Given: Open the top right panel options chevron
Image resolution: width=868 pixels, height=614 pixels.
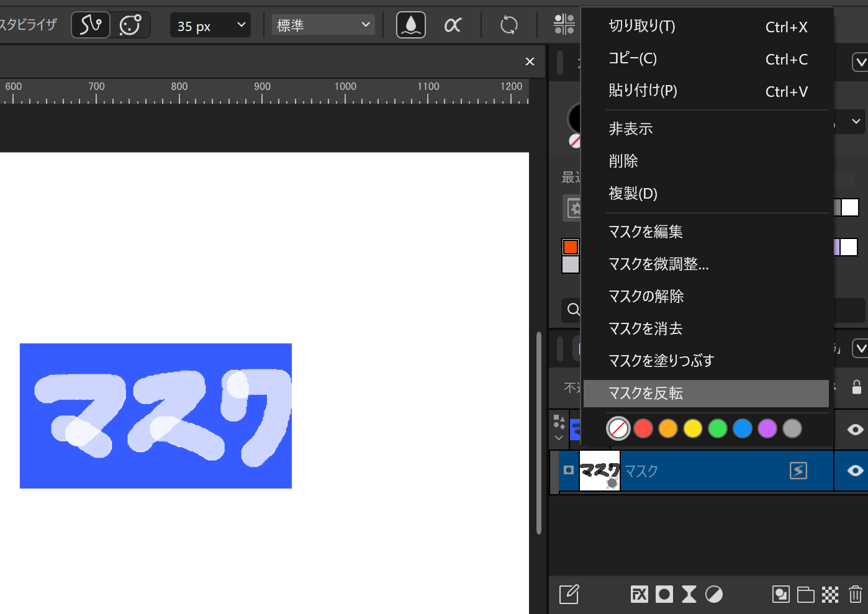Looking at the screenshot, I should tap(860, 62).
